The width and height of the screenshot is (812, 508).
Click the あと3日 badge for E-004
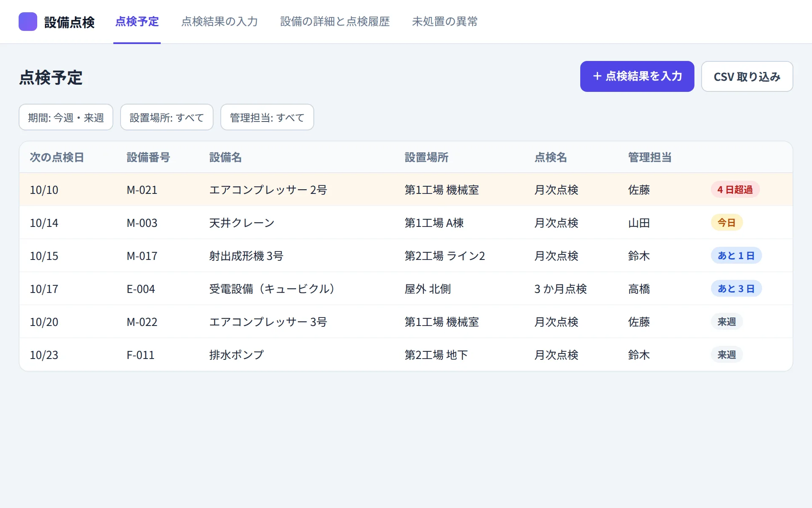point(736,289)
